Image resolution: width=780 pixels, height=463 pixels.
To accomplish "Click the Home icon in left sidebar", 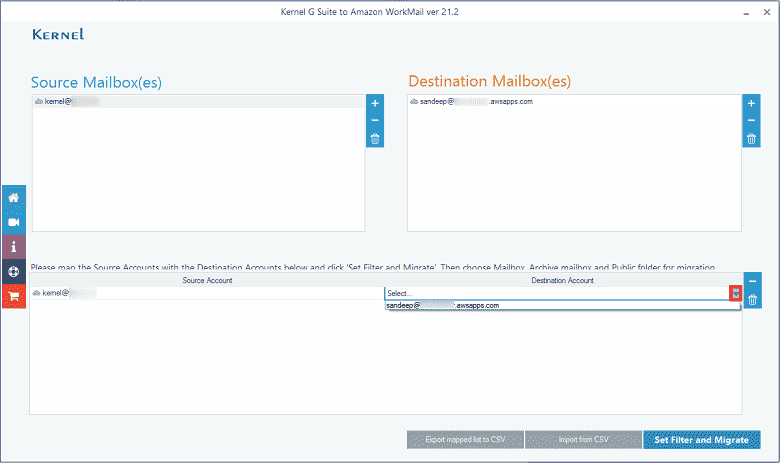I will point(14,197).
